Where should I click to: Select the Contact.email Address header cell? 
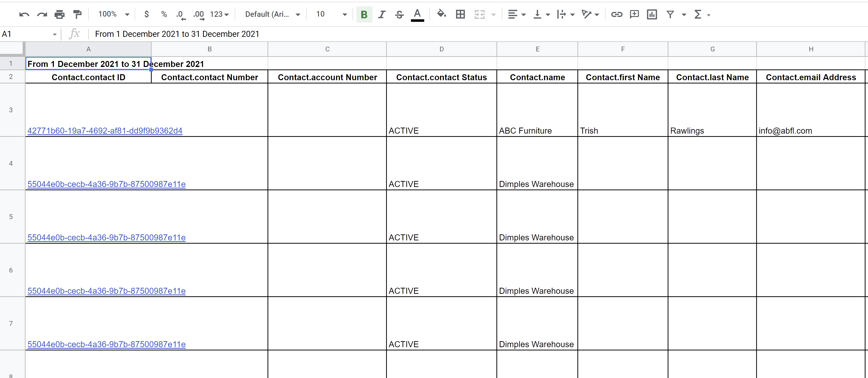pyautogui.click(x=811, y=77)
